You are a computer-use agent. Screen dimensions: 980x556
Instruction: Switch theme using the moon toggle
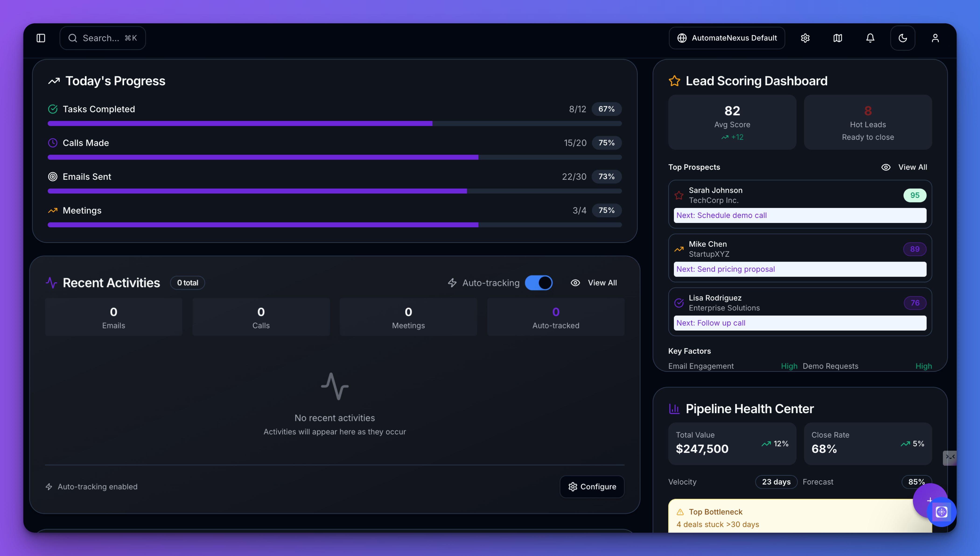(x=903, y=38)
